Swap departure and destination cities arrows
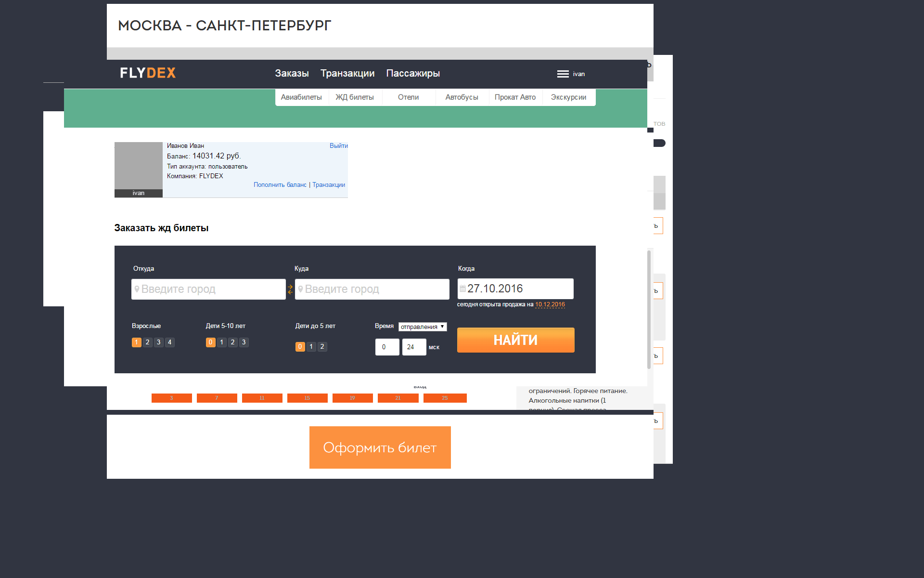 [x=290, y=289]
